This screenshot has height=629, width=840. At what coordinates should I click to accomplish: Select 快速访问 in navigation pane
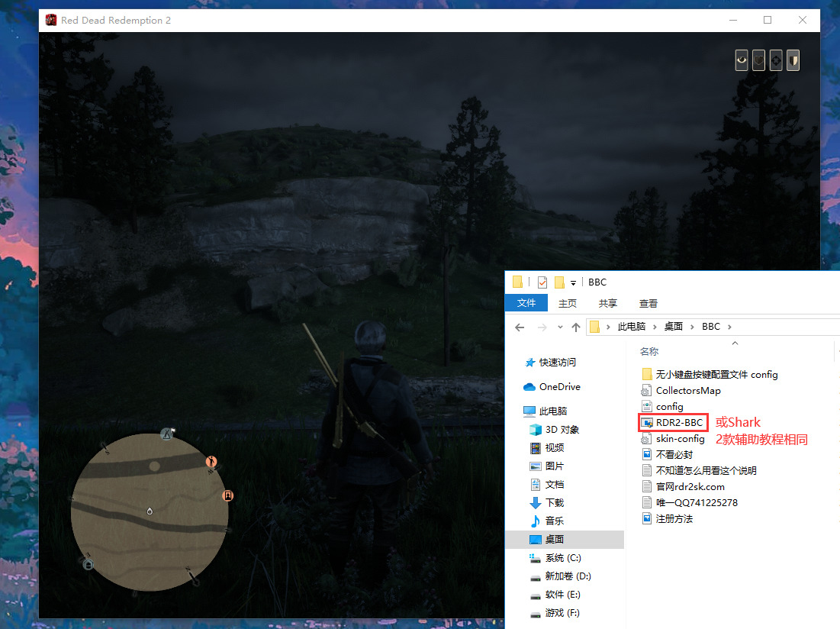(x=557, y=362)
